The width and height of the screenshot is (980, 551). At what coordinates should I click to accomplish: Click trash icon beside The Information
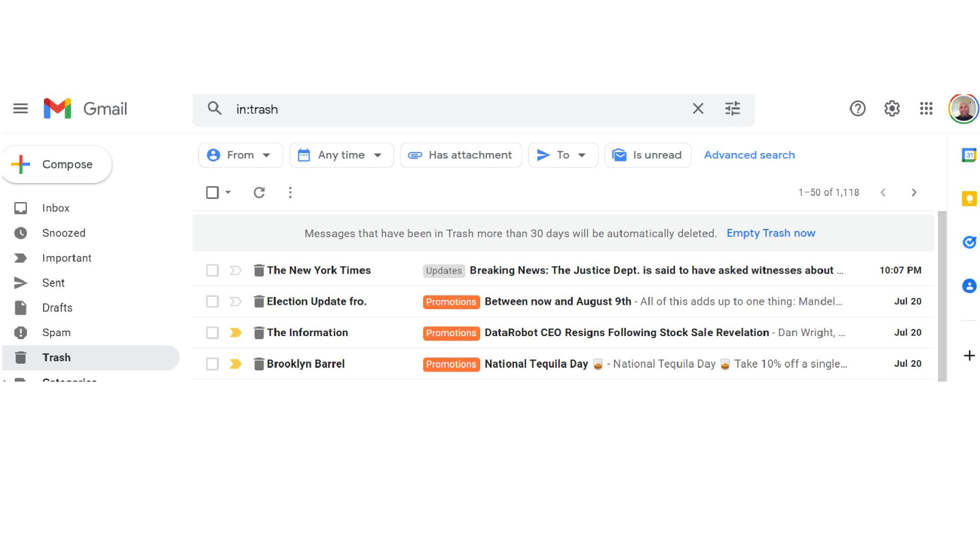tap(259, 333)
